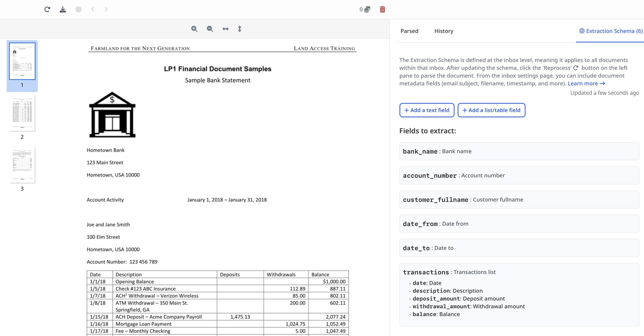Image resolution: width=644 pixels, height=336 pixels.
Task: Select page 2 thumbnail
Action: pos(22,114)
